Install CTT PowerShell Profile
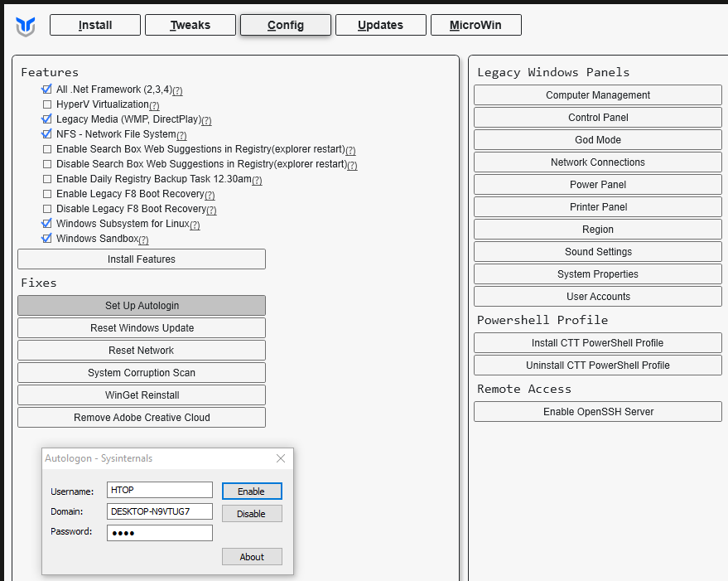The height and width of the screenshot is (581, 728). [x=598, y=342]
